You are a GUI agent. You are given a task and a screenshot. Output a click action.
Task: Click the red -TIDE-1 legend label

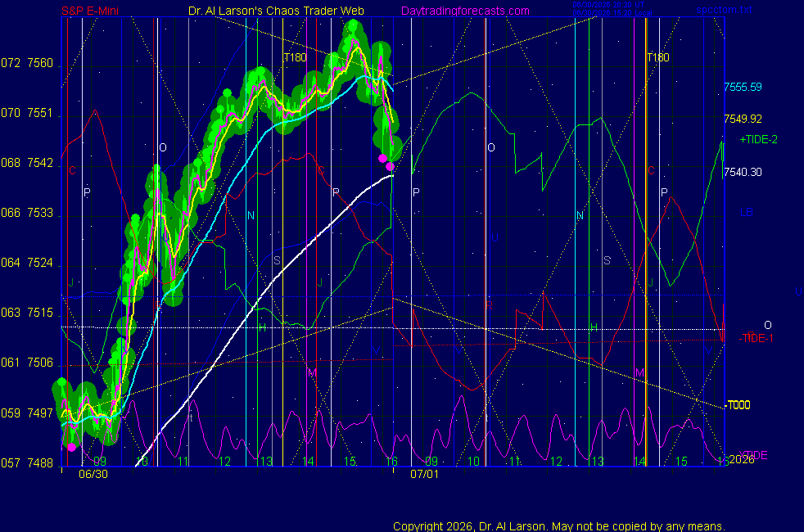pyautogui.click(x=756, y=338)
